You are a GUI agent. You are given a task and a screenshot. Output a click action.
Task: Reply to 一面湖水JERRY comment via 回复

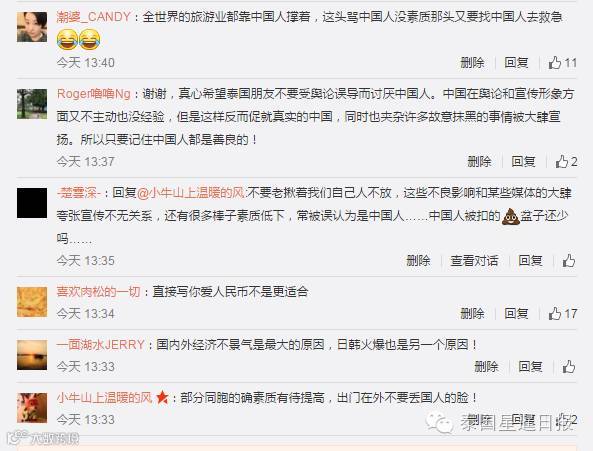point(530,366)
